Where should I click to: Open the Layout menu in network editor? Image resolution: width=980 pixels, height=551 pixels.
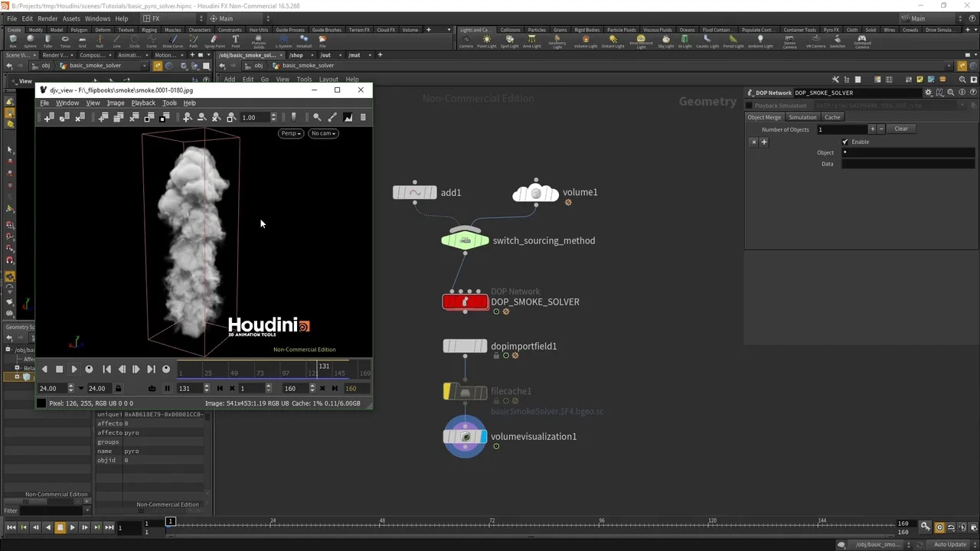click(328, 80)
